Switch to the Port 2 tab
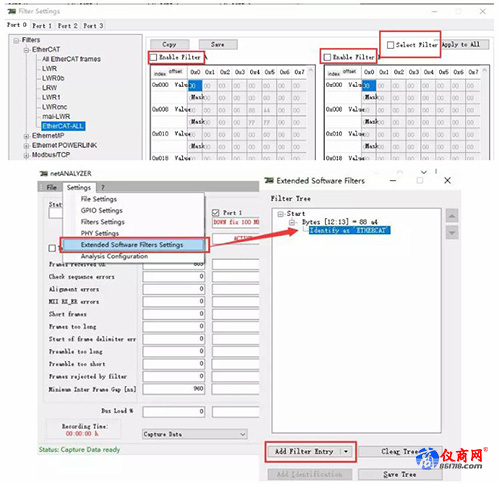500x484 pixels. tap(67, 26)
